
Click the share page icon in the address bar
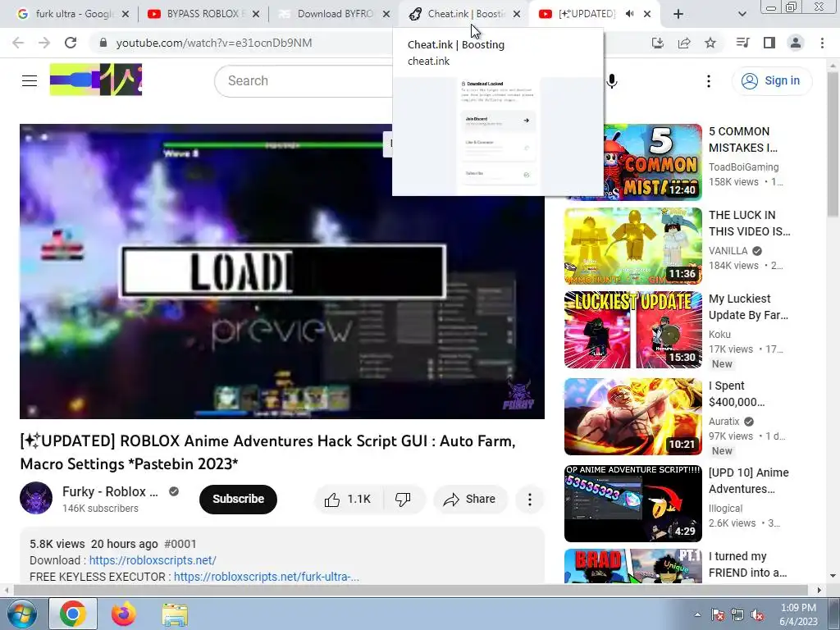(684, 43)
